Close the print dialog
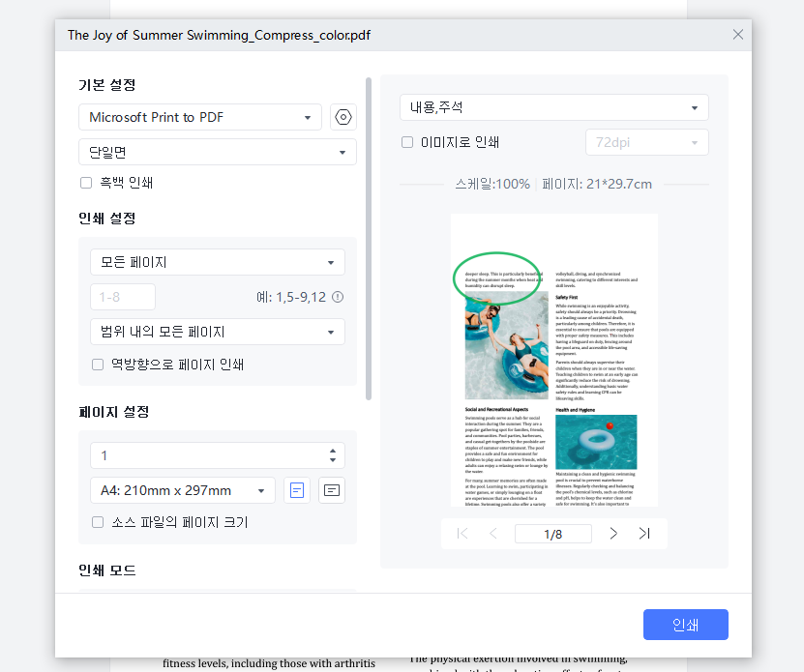This screenshot has width=804, height=672. (737, 34)
